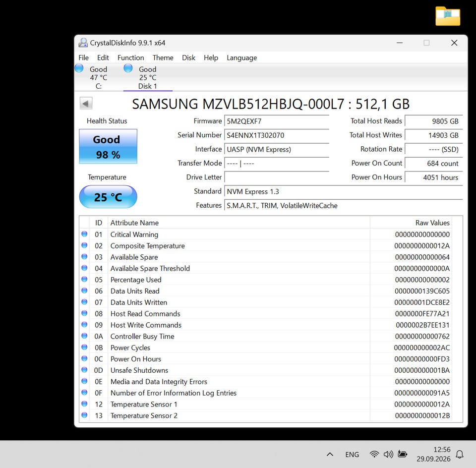
Task: Click the Interface field UASP (NVM Express)
Action: [x=277, y=149]
